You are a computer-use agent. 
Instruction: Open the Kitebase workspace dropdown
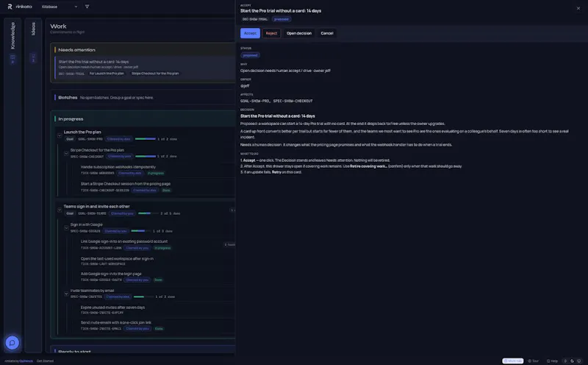tap(60, 7)
